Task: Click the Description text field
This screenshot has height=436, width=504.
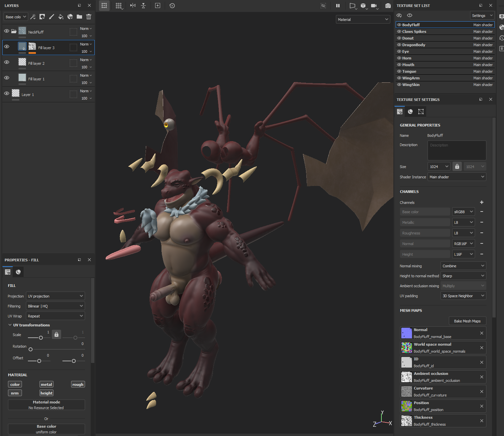Action: [456, 150]
